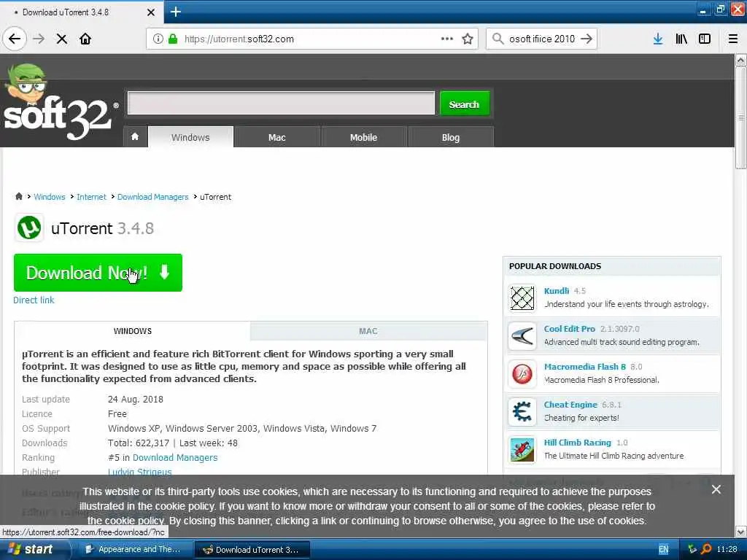
Task: Click the scrollbar down arrow
Action: [740, 532]
